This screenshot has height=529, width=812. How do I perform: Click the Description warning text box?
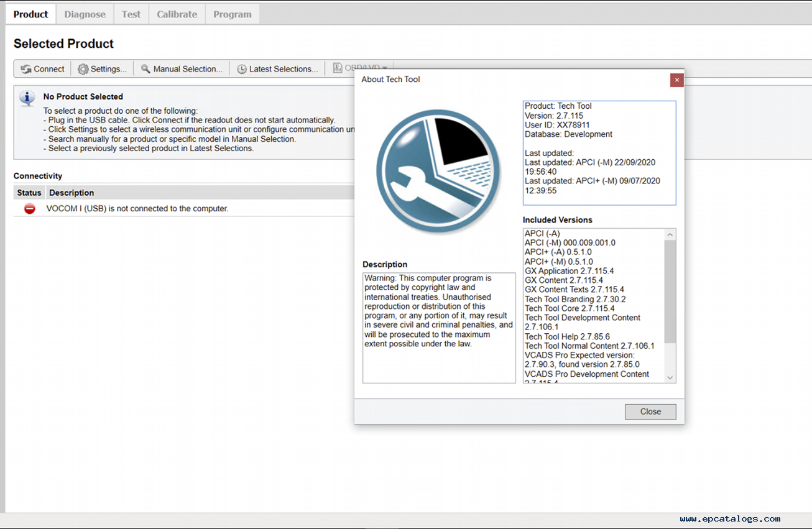point(439,328)
